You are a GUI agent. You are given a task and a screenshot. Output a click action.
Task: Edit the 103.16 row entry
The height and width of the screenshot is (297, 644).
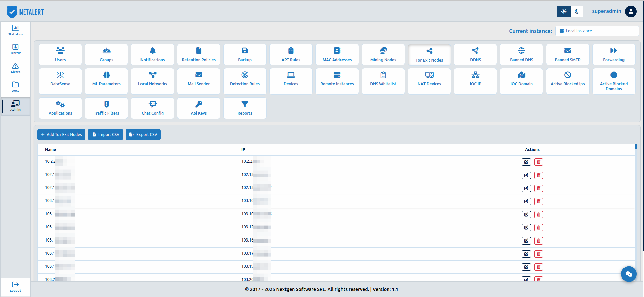point(526,241)
